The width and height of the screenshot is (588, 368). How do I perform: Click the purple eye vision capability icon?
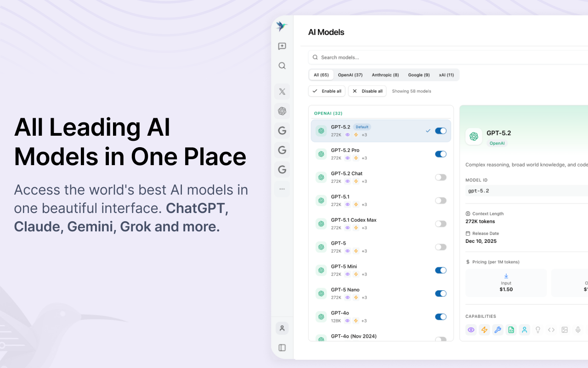coord(471,330)
